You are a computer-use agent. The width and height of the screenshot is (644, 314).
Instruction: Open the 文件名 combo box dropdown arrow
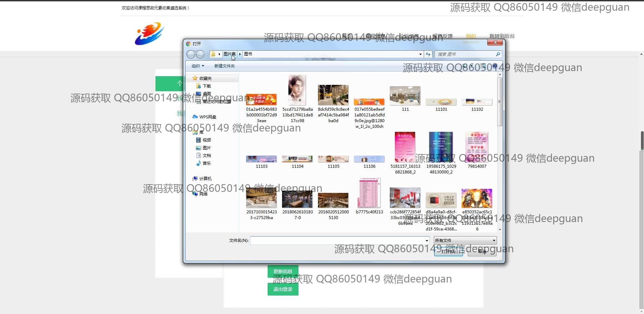(x=427, y=241)
